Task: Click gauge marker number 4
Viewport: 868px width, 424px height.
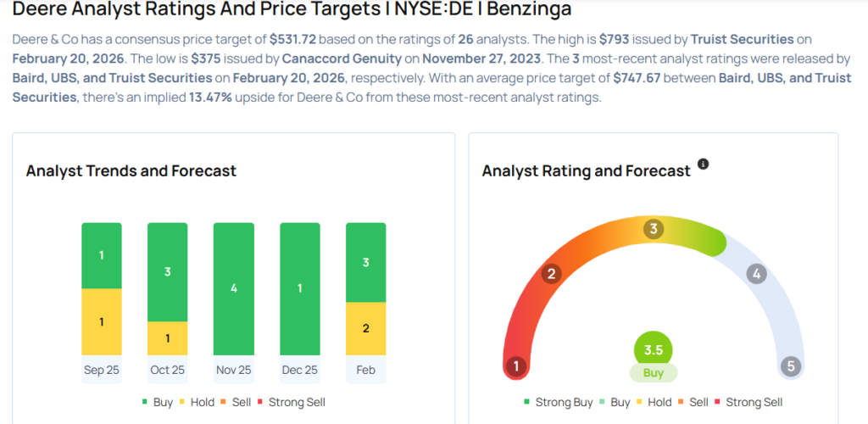Action: pyautogui.click(x=757, y=273)
